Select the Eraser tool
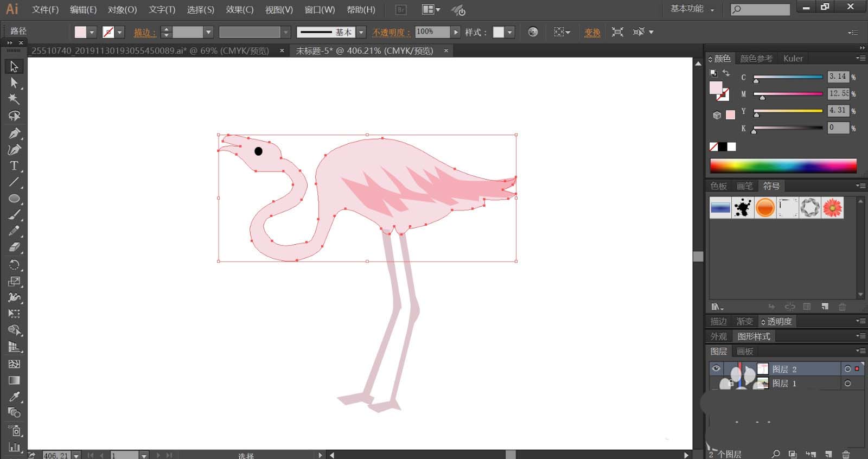This screenshot has height=459, width=868. click(14, 247)
